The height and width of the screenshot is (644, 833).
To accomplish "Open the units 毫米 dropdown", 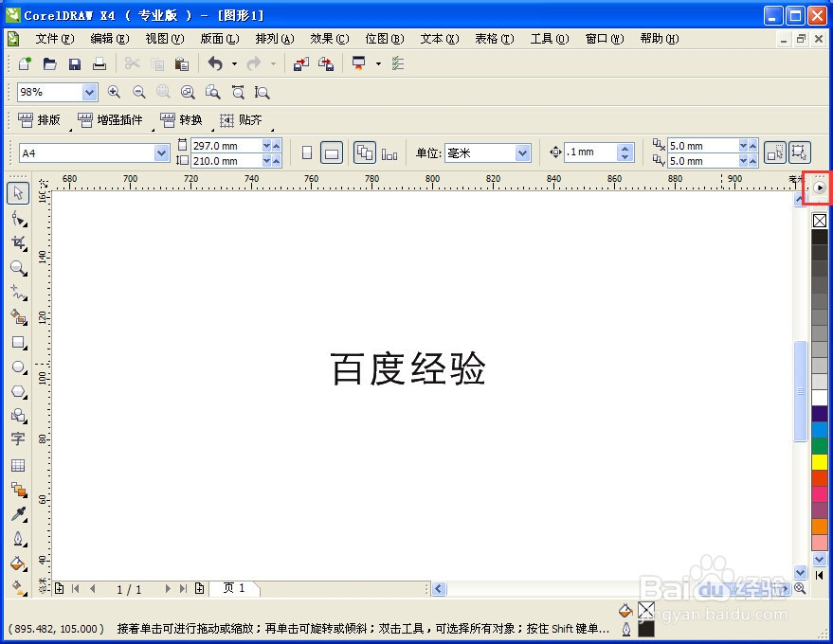I will pos(523,153).
